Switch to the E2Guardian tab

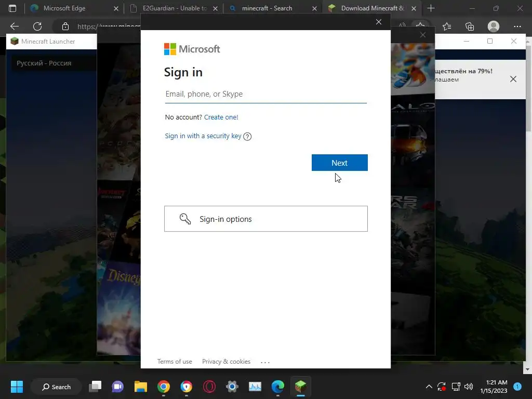[175, 8]
